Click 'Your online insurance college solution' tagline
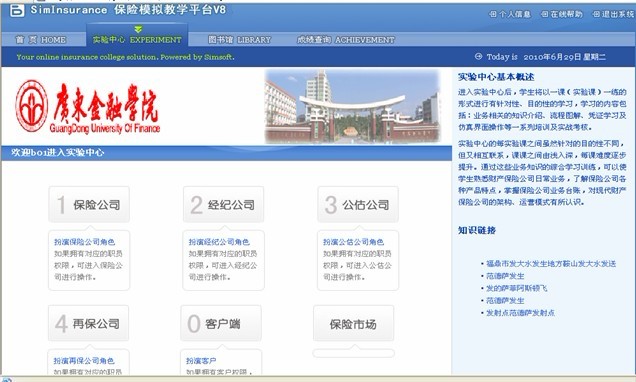The image size is (636, 382). point(125,57)
